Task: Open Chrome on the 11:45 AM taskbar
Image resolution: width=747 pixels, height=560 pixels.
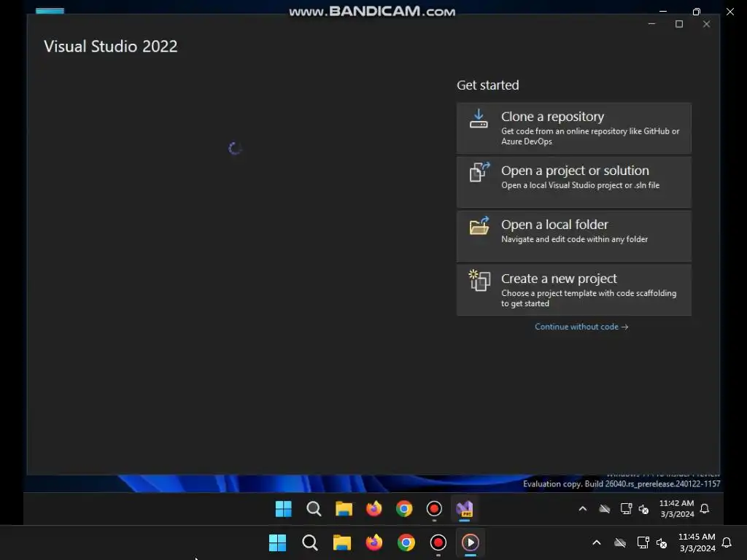Action: [x=406, y=542]
